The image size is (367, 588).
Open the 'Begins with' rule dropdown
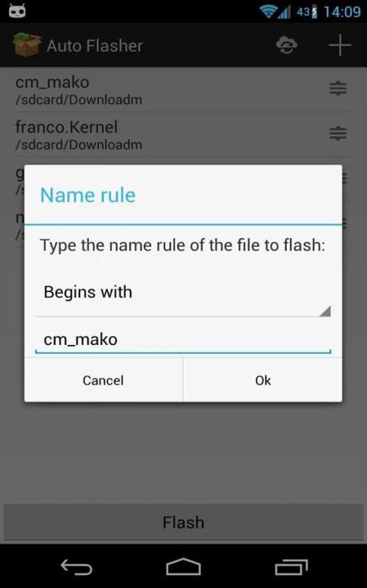(183, 293)
